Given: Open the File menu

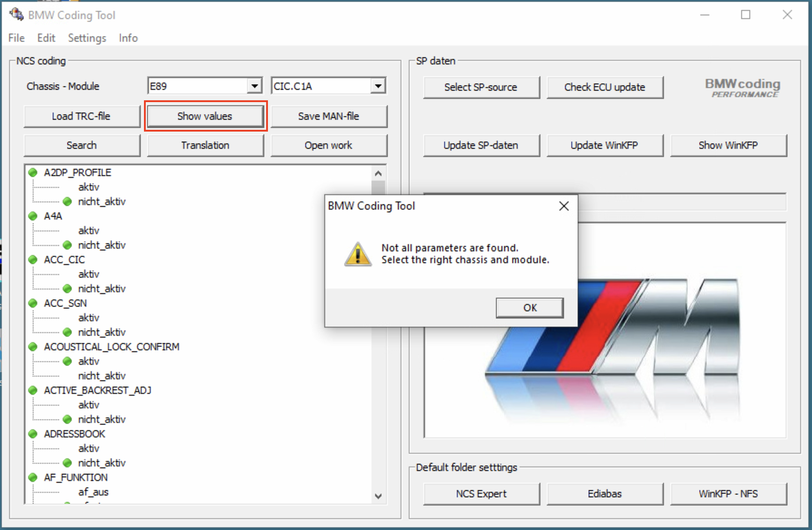Looking at the screenshot, I should 16,38.
